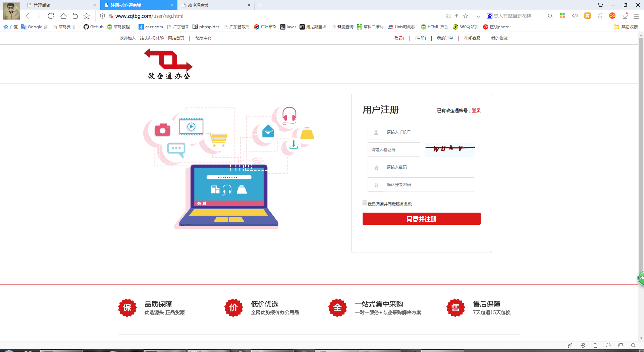The height and width of the screenshot is (352, 644).
Task: Click the developer code brackets icon
Action: click(x=575, y=16)
